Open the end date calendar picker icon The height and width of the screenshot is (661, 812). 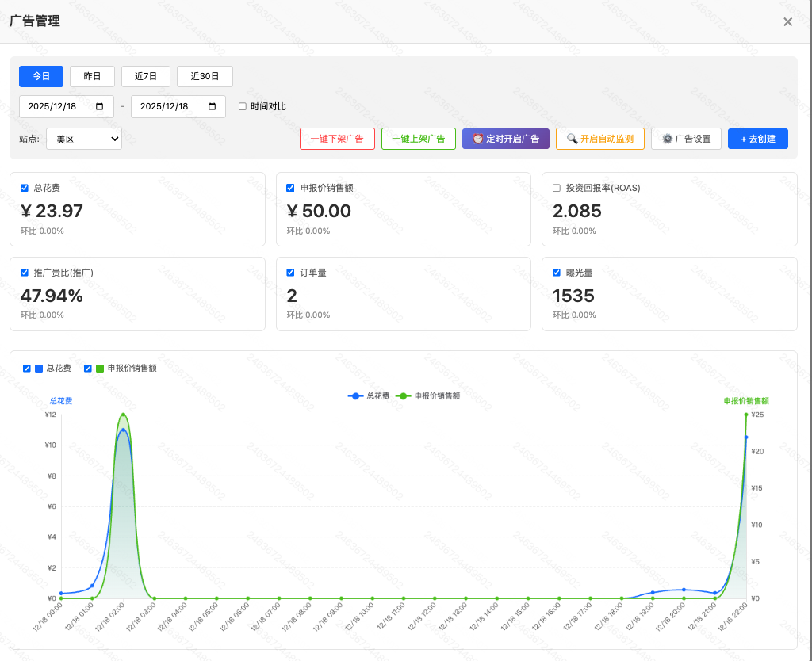pyautogui.click(x=212, y=106)
